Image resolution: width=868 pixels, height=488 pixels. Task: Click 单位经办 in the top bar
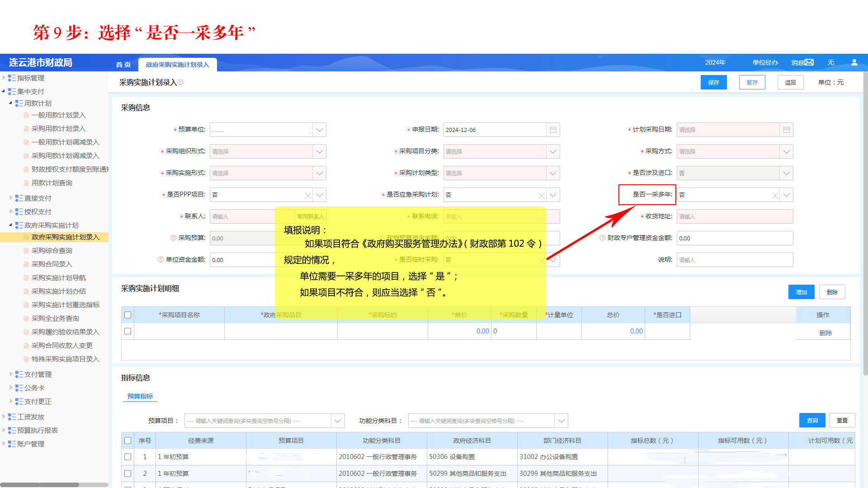(765, 62)
